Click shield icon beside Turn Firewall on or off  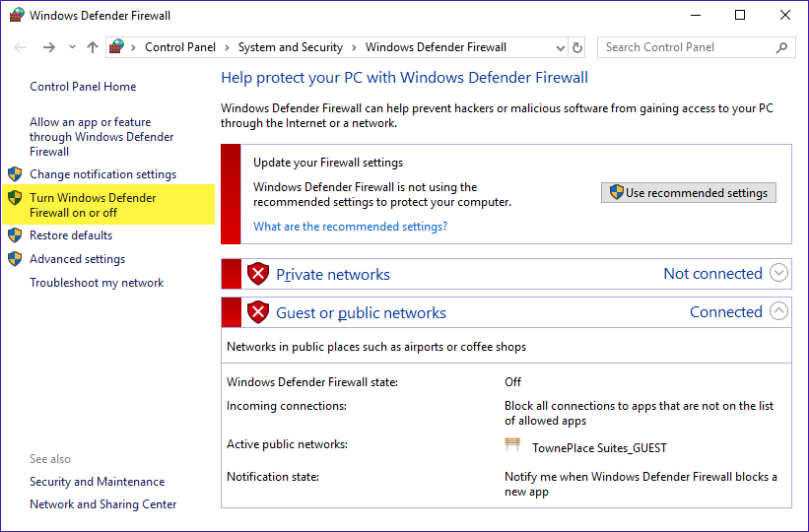click(x=15, y=198)
